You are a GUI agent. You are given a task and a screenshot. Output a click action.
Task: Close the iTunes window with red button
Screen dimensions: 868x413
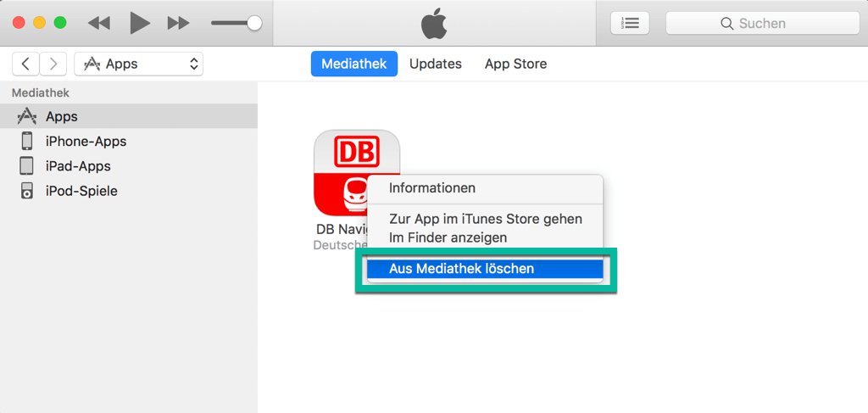click(x=19, y=23)
